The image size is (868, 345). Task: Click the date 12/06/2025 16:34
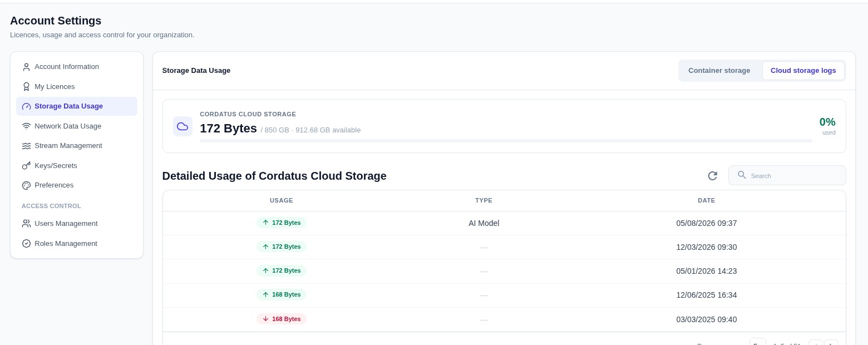(x=706, y=295)
